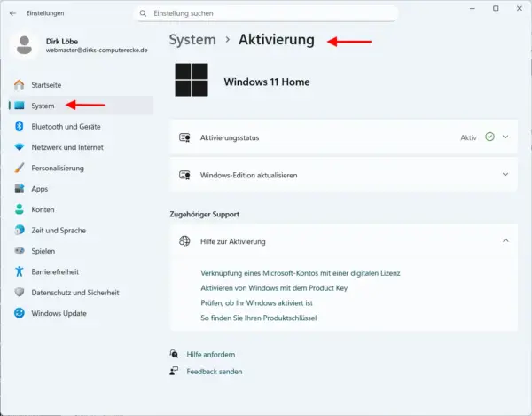Click the Aktivierungsstatus row label
Viewport: 532px width, 416px height.
click(230, 137)
